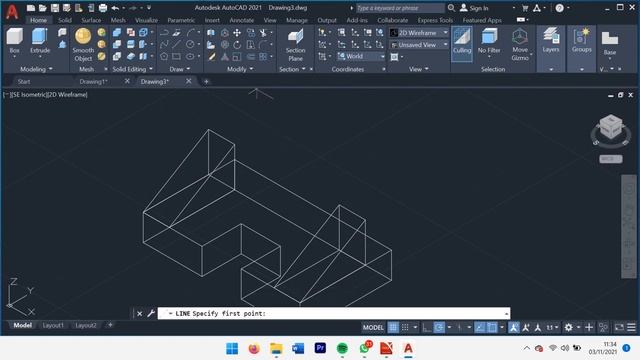Viewport: 640px width, 360px height.
Task: Select the Rotate tool in Modify
Action: pos(237,44)
